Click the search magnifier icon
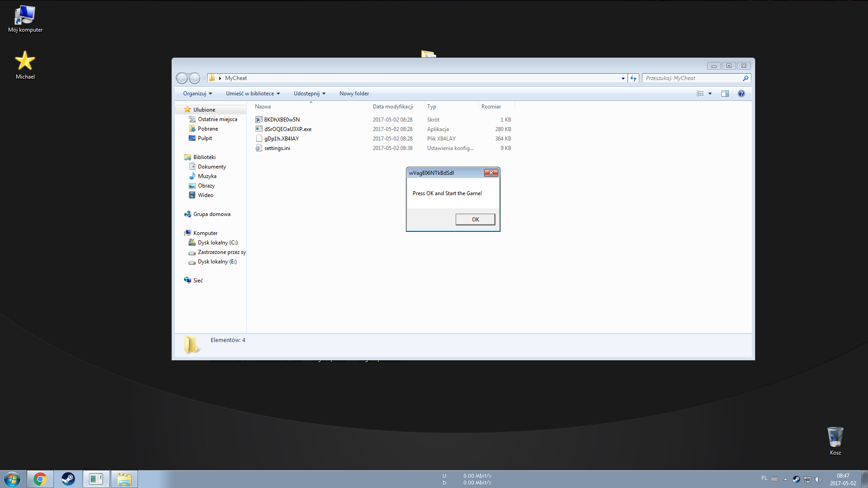Screen dimensions: 868x488 745,78
